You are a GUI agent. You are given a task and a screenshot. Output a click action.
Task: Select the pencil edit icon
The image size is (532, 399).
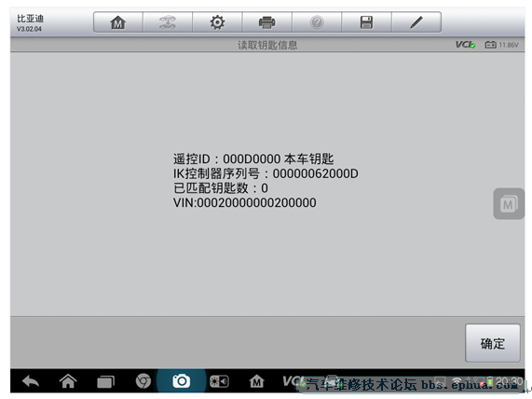[416, 22]
